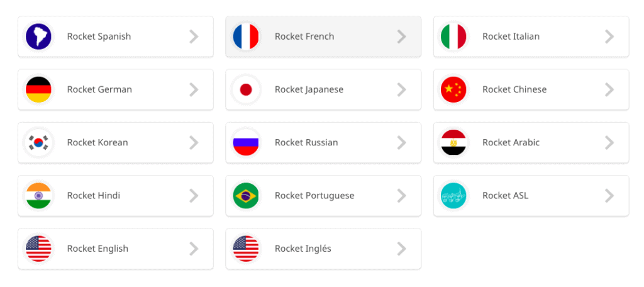644x287 pixels.
Task: Select the Rocket Portuguese text label
Action: pos(314,196)
